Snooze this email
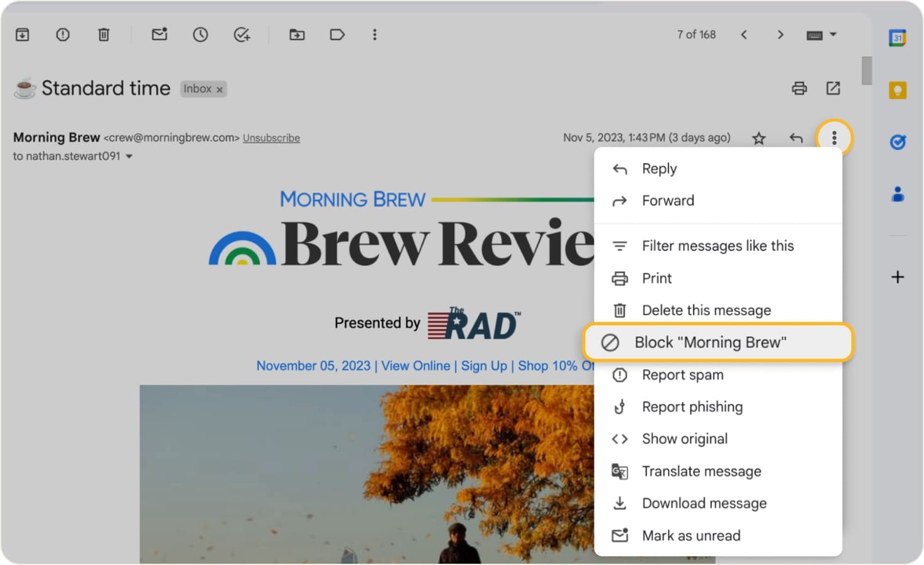 pos(200,35)
